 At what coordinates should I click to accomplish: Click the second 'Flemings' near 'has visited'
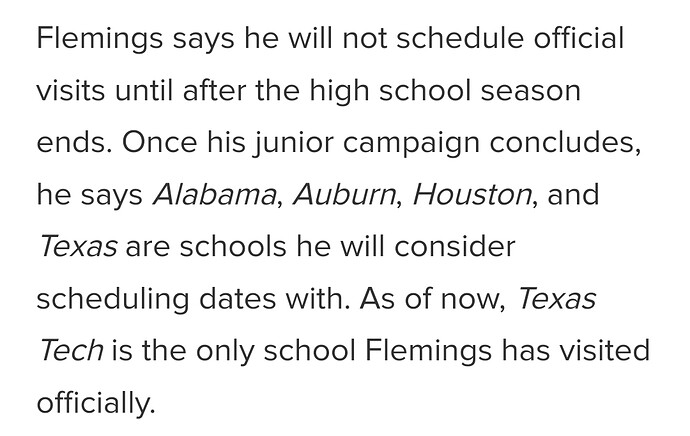tap(428, 352)
